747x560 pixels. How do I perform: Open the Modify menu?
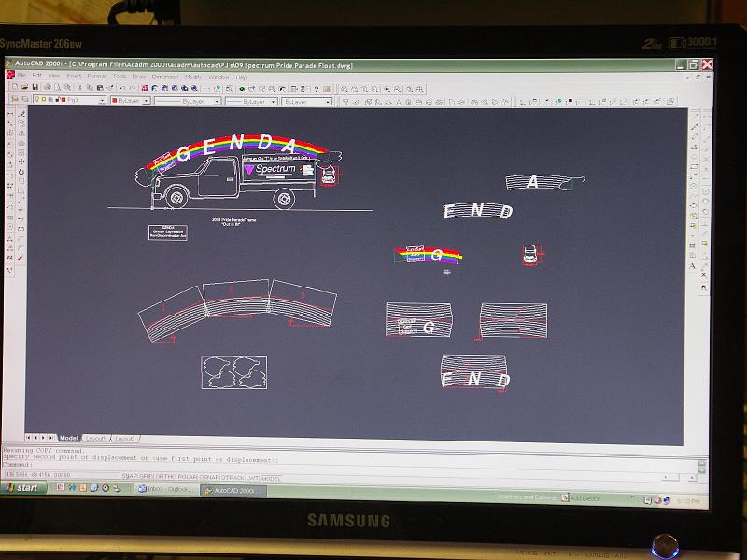[x=193, y=77]
